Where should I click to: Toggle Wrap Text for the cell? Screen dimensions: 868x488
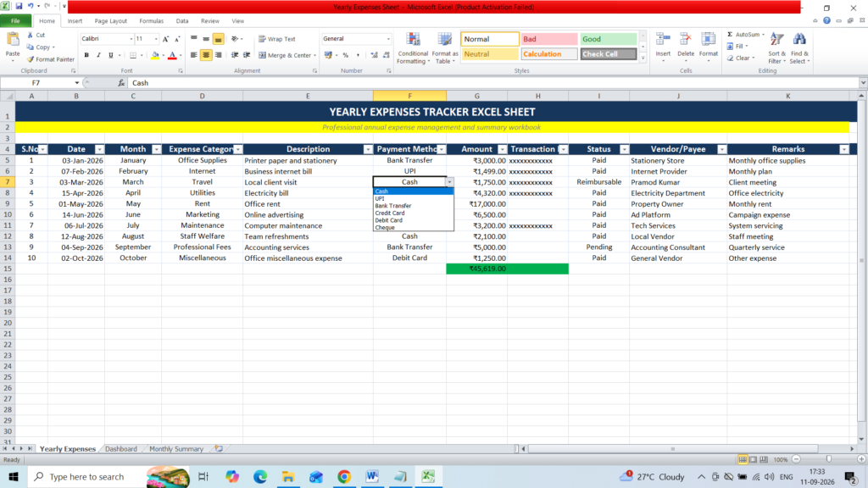click(277, 39)
